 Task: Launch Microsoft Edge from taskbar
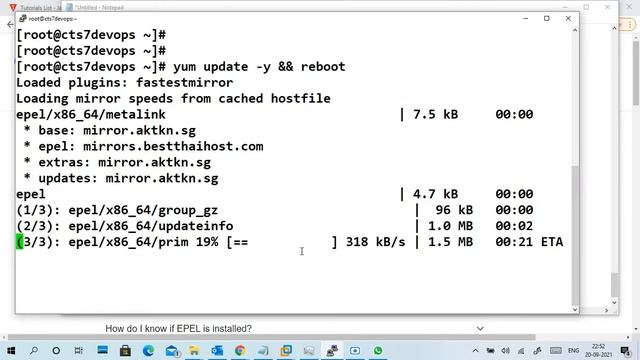(x=148, y=350)
